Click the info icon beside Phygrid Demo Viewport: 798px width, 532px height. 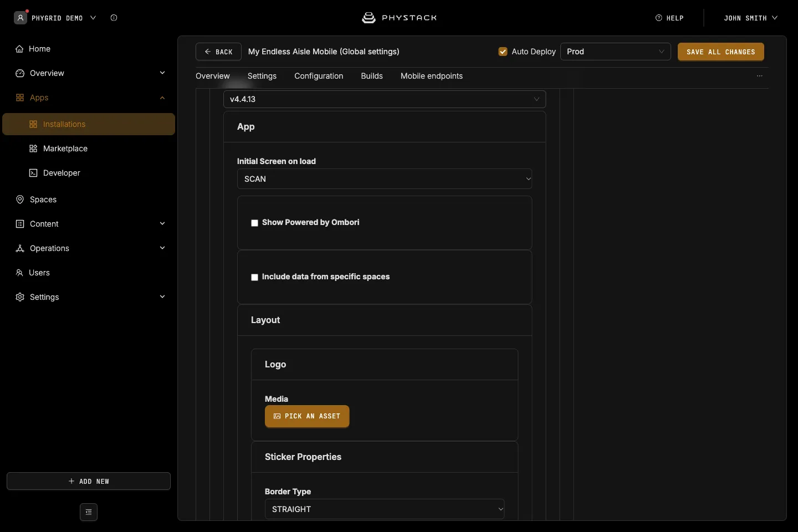(114, 18)
